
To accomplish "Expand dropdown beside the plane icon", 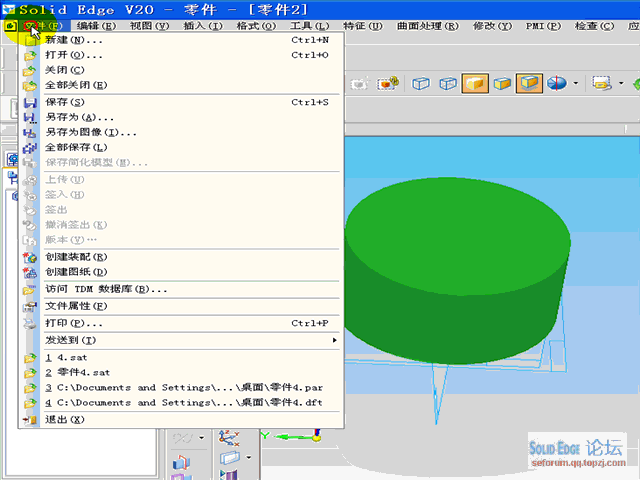I will [x=249, y=458].
